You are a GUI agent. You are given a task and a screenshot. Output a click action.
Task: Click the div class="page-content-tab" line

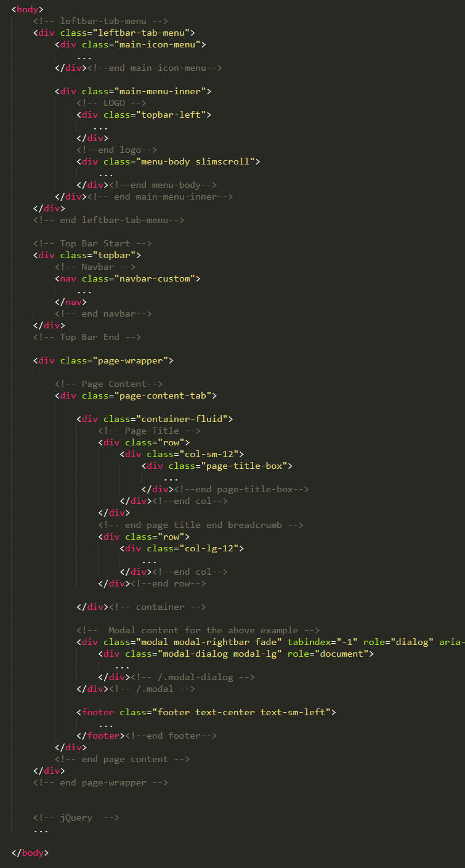coord(135,395)
